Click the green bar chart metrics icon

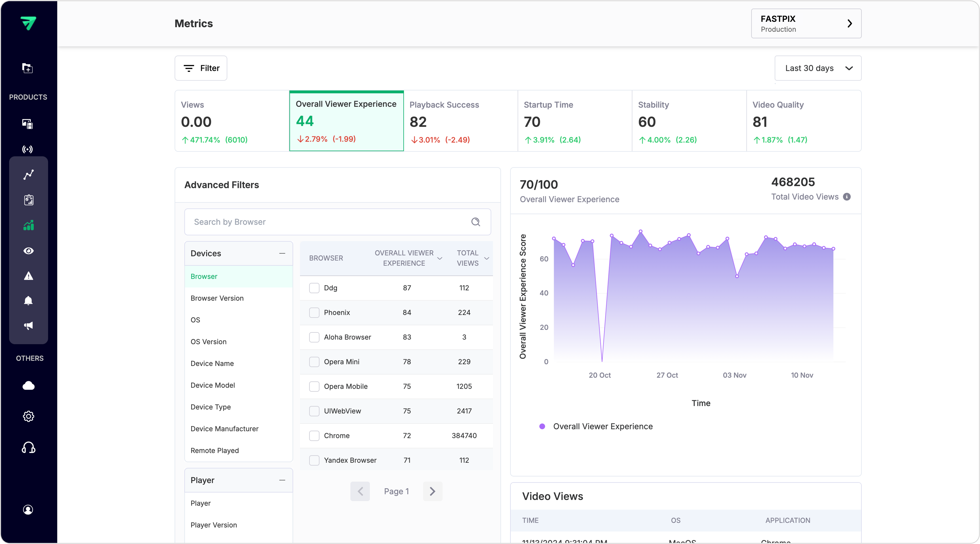28,225
